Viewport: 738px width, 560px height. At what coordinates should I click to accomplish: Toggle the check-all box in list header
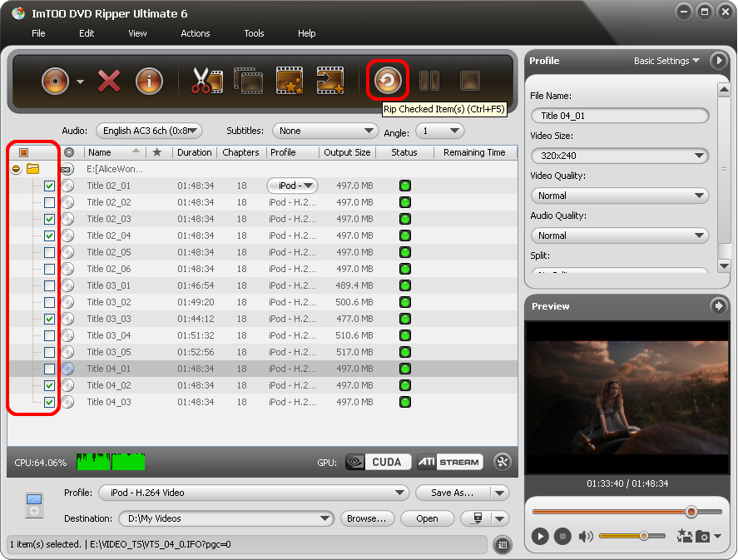click(23, 152)
